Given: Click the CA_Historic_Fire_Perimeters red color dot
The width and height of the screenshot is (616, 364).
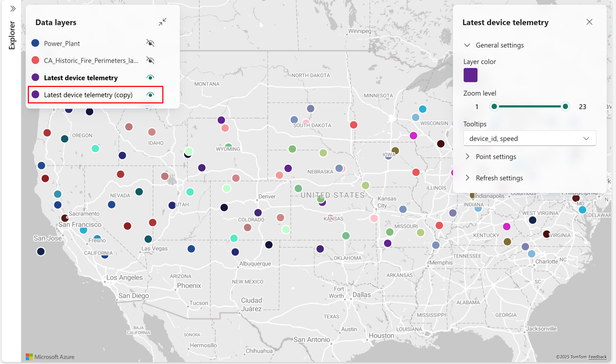Looking at the screenshot, I should 35,60.
